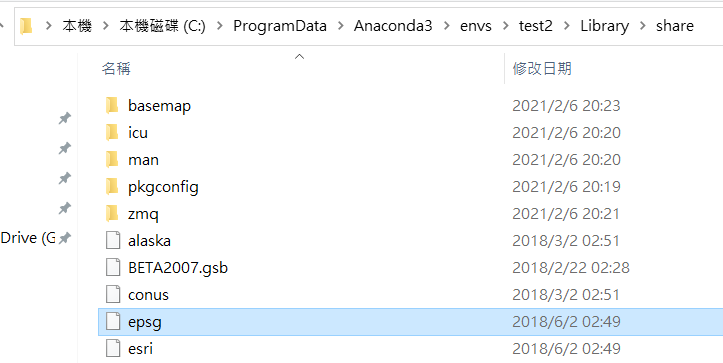Navigate to envs in the breadcrumb
Viewport: 723px width, 363px height.
click(x=476, y=26)
